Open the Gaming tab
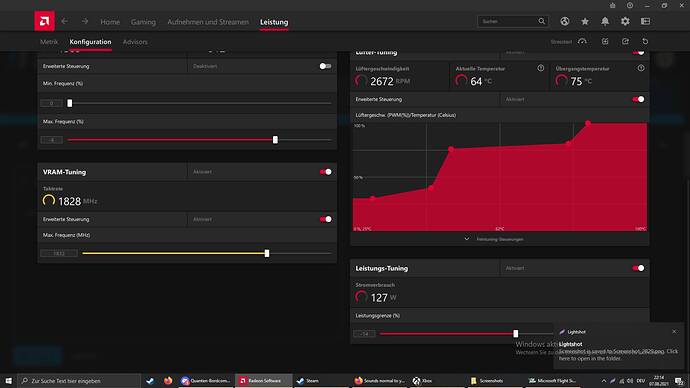This screenshot has height=388, width=690. (143, 22)
